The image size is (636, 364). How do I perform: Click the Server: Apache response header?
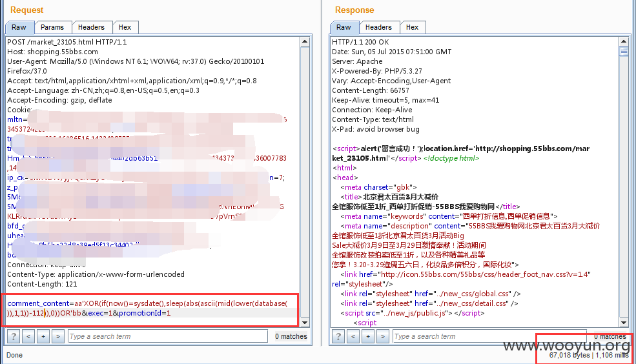click(357, 61)
